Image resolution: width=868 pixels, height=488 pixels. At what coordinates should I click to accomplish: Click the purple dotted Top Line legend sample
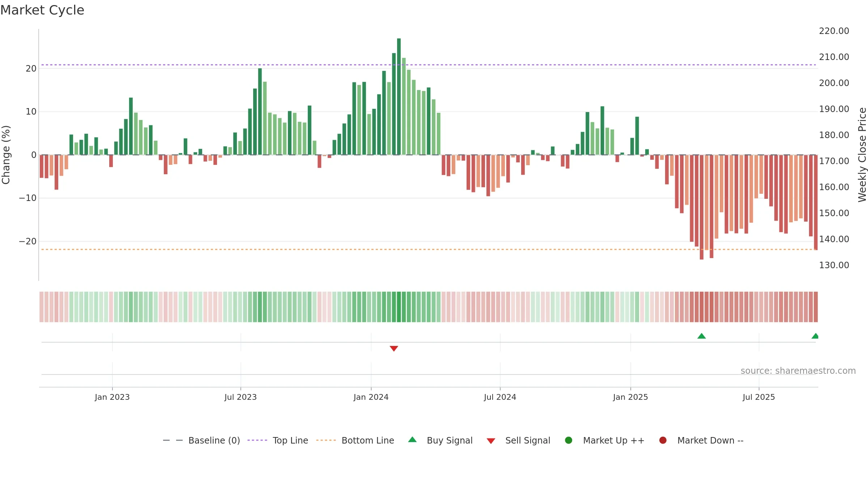257,440
